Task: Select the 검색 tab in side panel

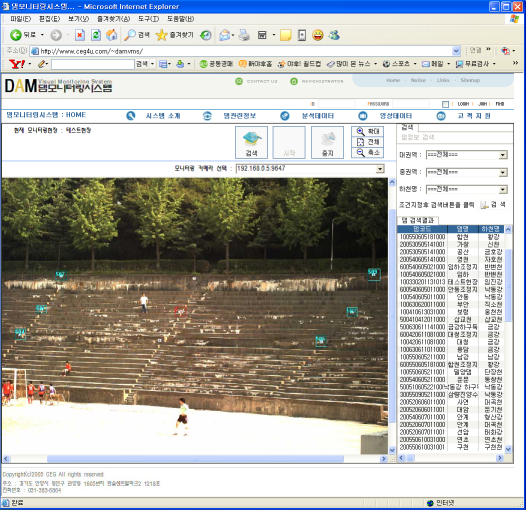Action: (407, 127)
